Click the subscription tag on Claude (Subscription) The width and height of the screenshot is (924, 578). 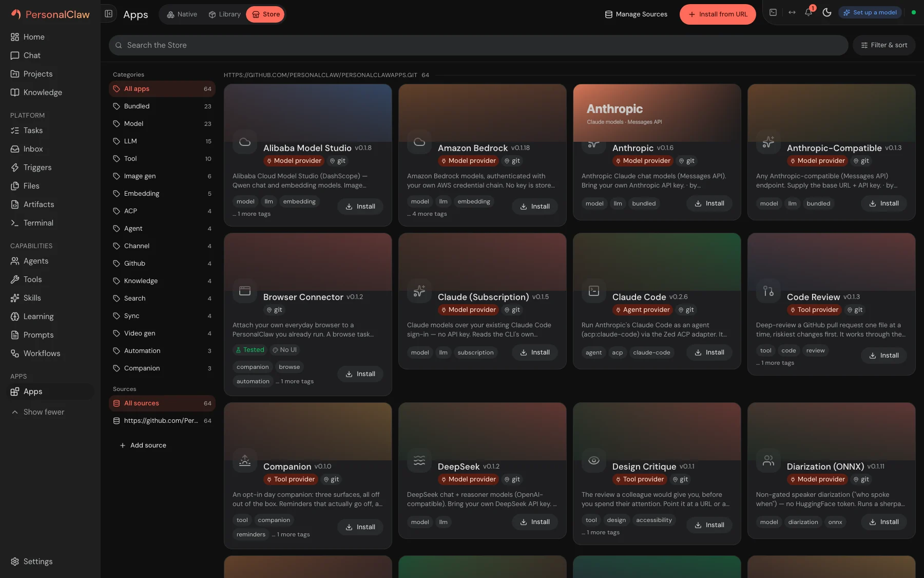pos(475,352)
